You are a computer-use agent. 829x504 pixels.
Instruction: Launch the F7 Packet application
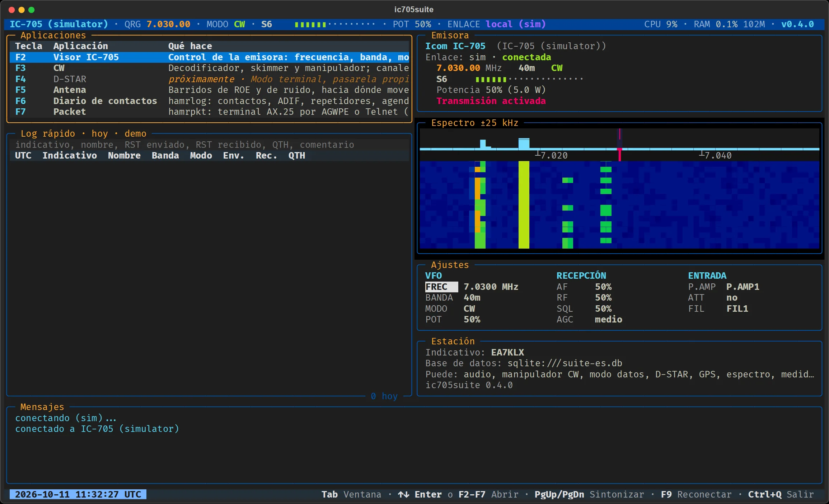(x=210, y=112)
